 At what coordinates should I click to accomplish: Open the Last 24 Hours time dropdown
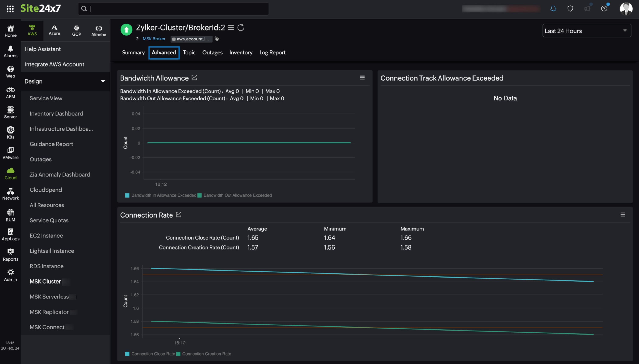pyautogui.click(x=586, y=31)
